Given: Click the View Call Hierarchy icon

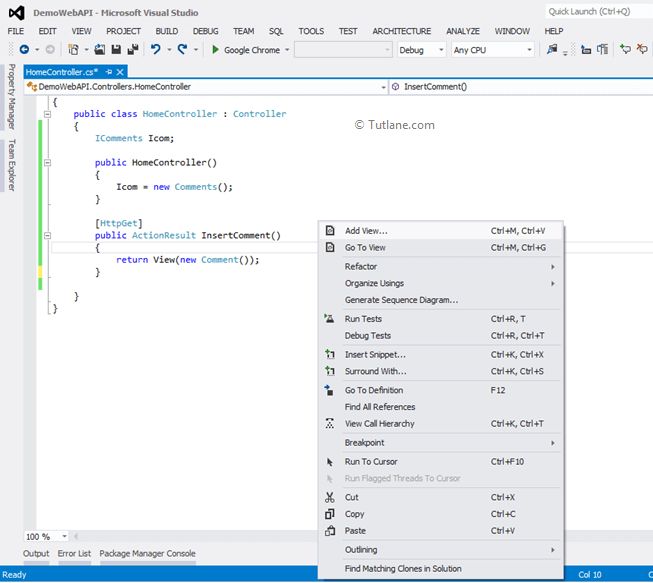Looking at the screenshot, I should [329, 424].
